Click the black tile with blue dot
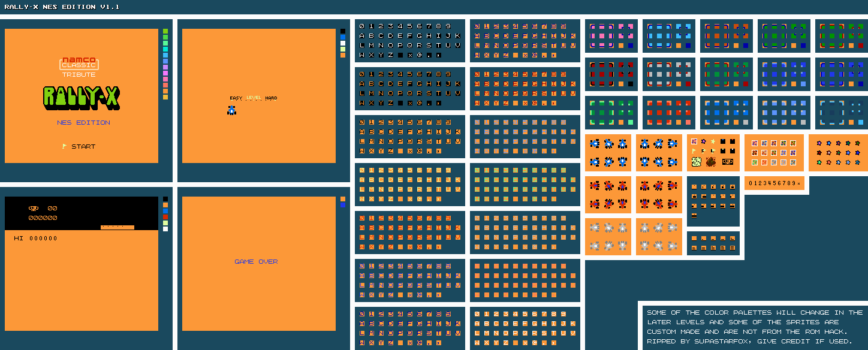The image size is (868, 350). 723,141
